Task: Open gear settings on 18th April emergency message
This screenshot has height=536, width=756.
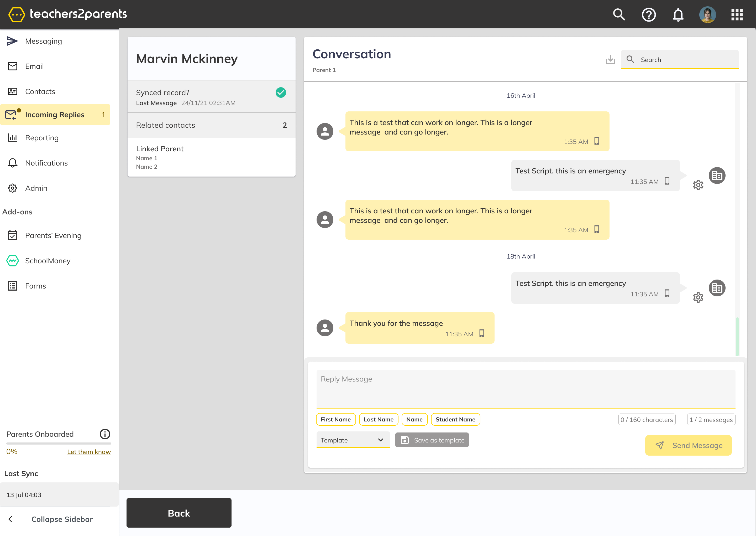Action: pos(698,297)
